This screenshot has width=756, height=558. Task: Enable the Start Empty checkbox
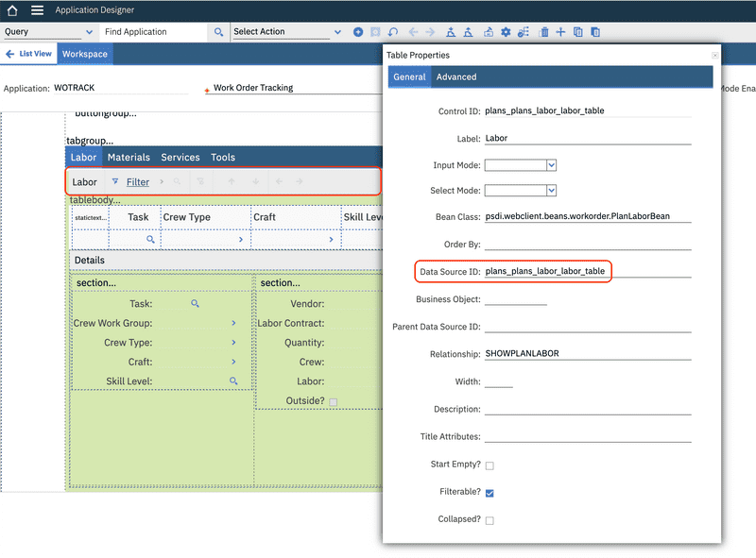(490, 465)
